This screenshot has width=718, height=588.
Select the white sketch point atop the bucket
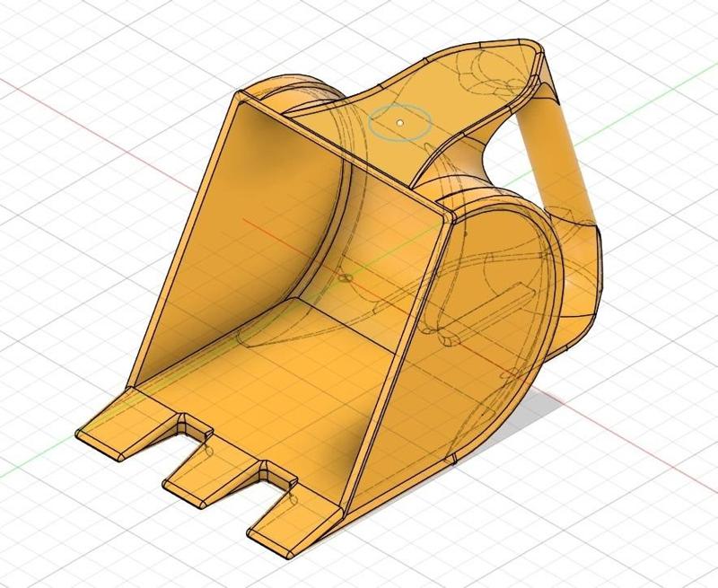click(x=400, y=122)
